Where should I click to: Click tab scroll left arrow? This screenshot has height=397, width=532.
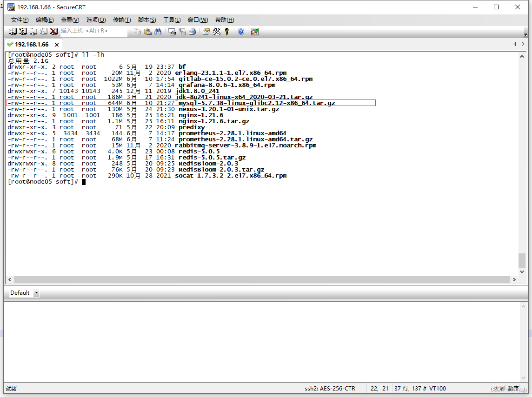click(x=515, y=44)
